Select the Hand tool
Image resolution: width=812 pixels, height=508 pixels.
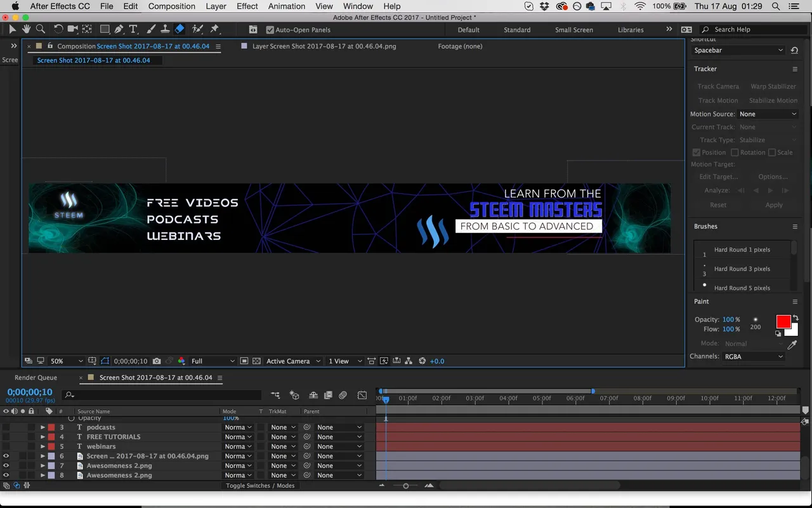tap(27, 29)
